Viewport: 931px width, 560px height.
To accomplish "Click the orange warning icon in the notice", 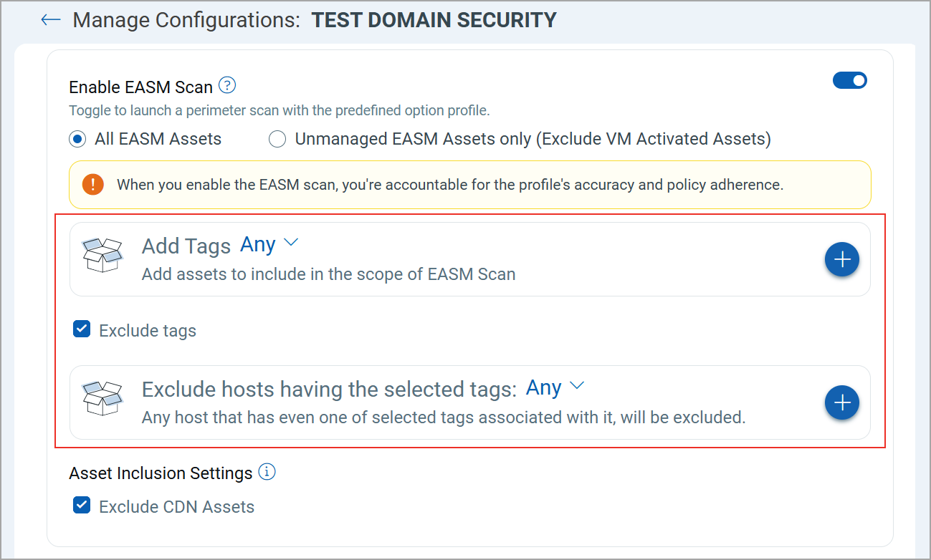I will 93,184.
